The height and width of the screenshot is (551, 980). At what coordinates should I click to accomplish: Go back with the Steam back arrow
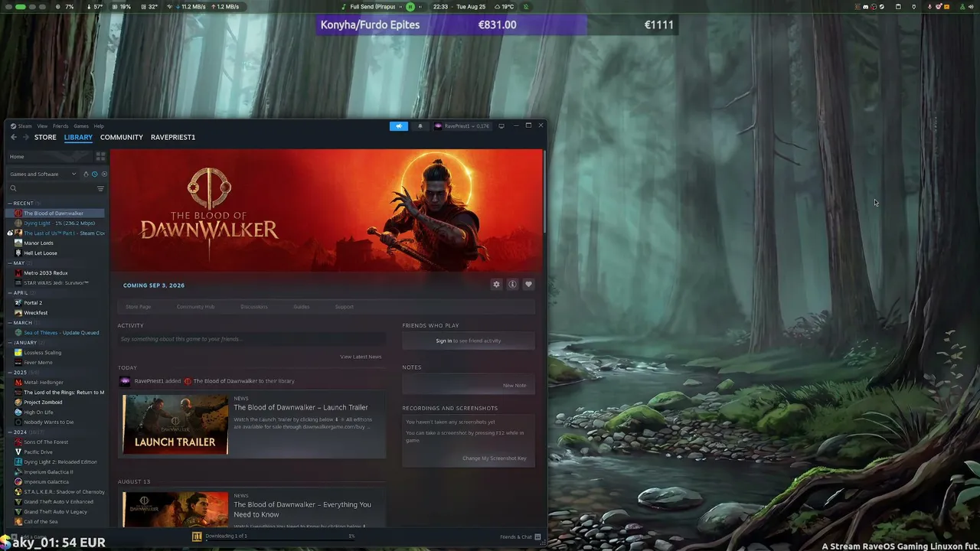pos(13,137)
